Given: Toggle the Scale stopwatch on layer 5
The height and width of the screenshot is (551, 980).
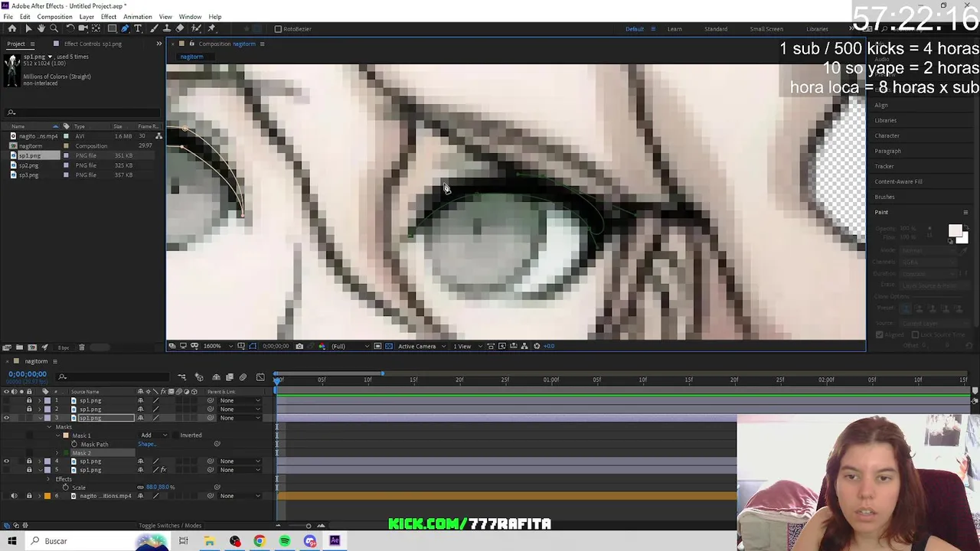Looking at the screenshot, I should tap(65, 487).
